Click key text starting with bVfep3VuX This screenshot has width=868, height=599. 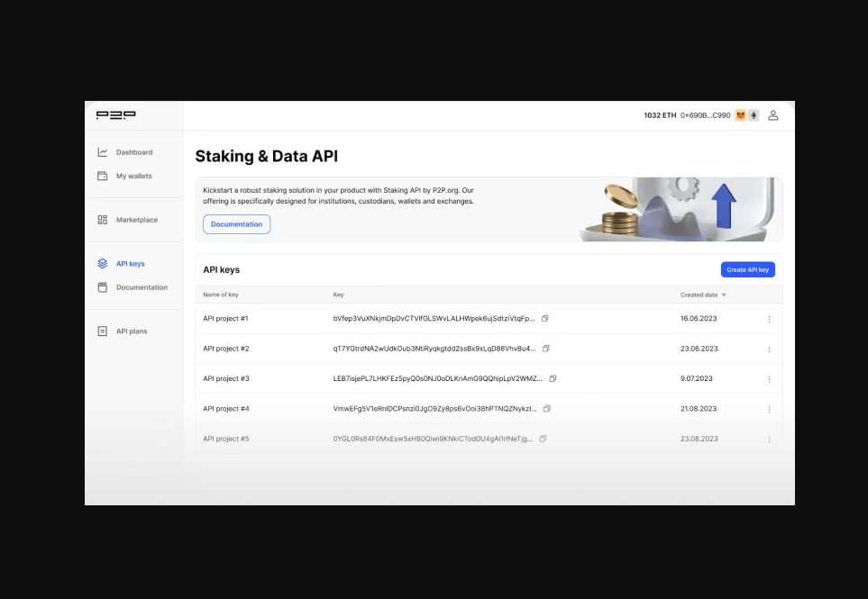tap(434, 319)
